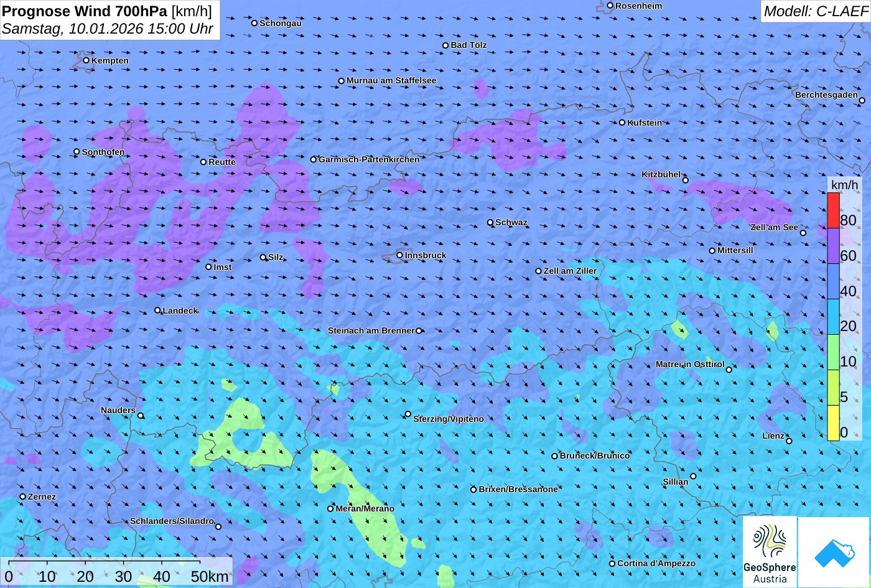Click the Zell am Ziller label
The width and height of the screenshot is (871, 588).
coord(570,271)
